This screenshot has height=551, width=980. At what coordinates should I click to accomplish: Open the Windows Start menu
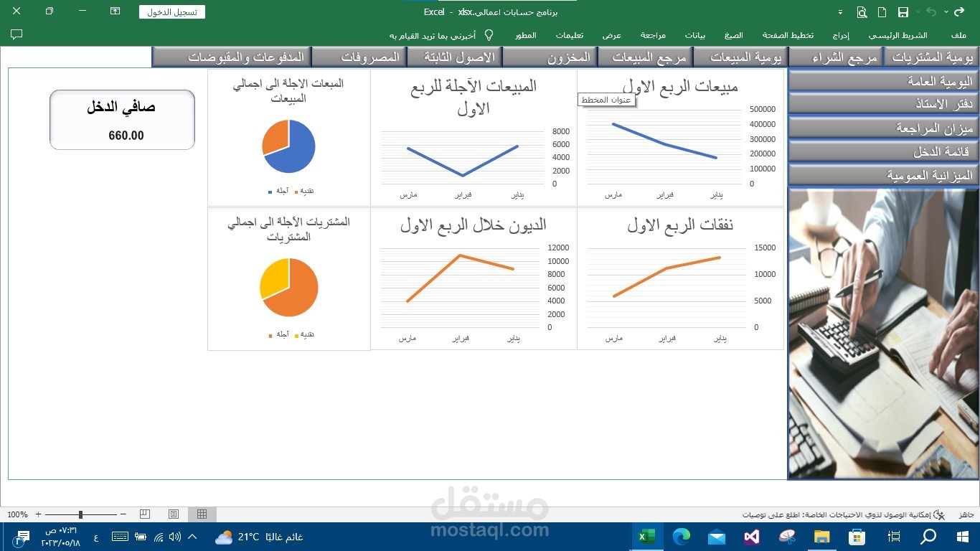point(962,537)
